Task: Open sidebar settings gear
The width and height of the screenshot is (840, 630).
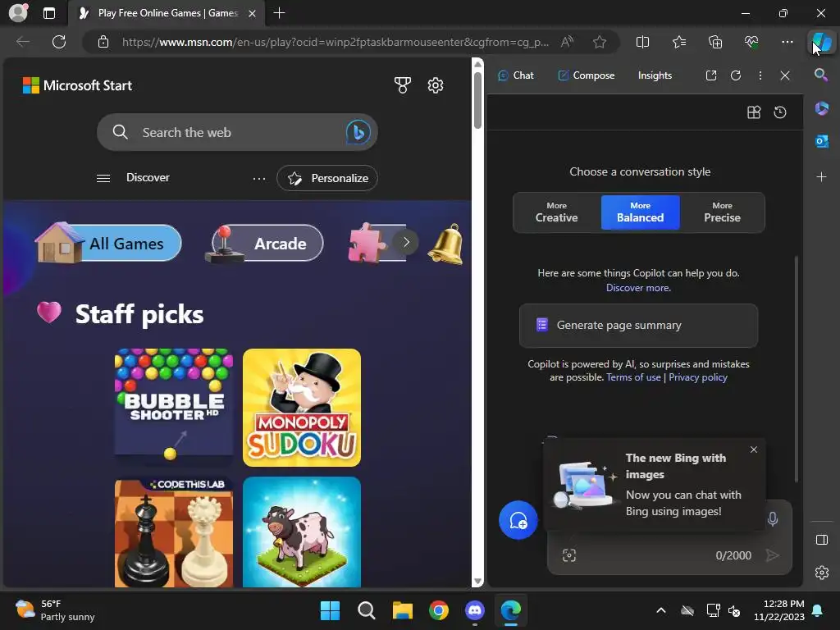Action: point(821,573)
